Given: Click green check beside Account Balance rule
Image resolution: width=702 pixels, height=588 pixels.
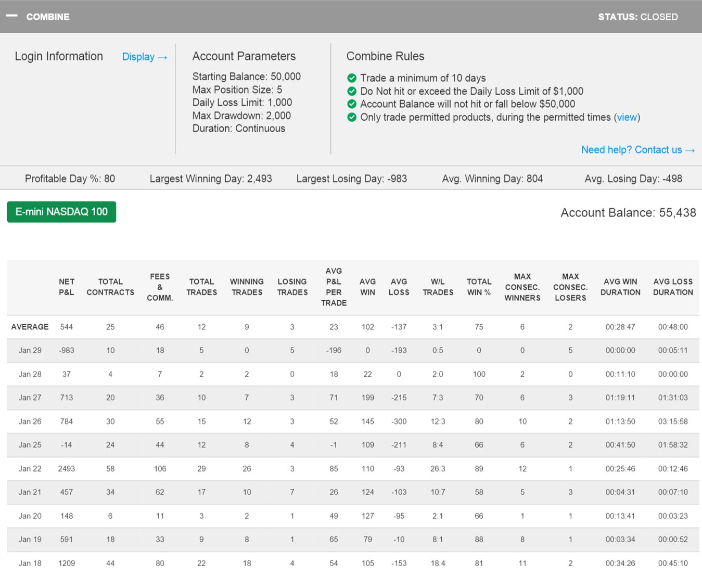Looking at the screenshot, I should pos(352,104).
